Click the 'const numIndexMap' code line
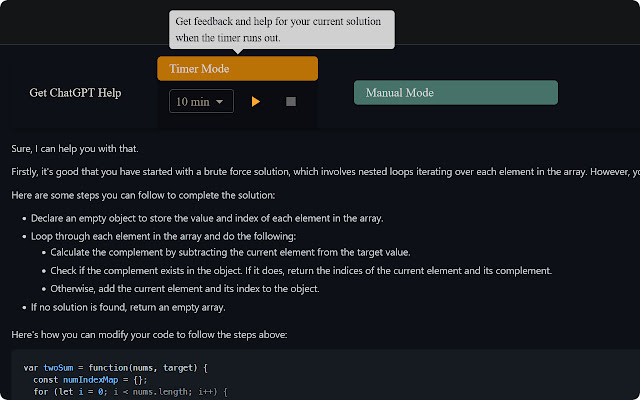640x400 pixels. pyautogui.click(x=90, y=380)
